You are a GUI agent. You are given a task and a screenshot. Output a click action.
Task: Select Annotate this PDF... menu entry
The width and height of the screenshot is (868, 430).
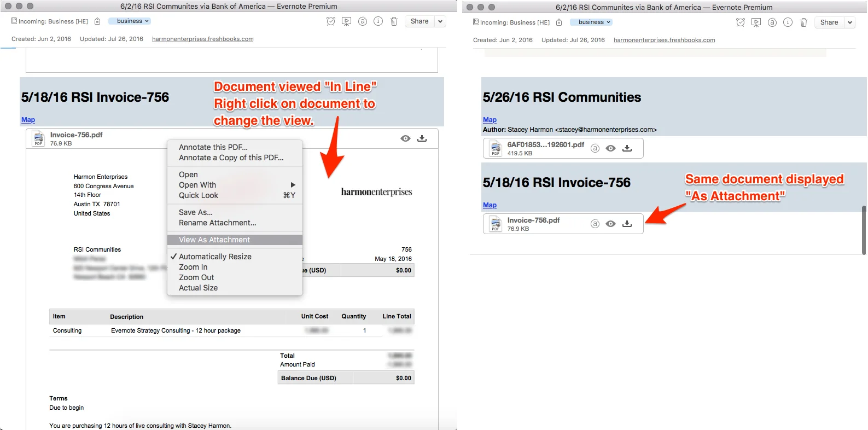coord(235,147)
